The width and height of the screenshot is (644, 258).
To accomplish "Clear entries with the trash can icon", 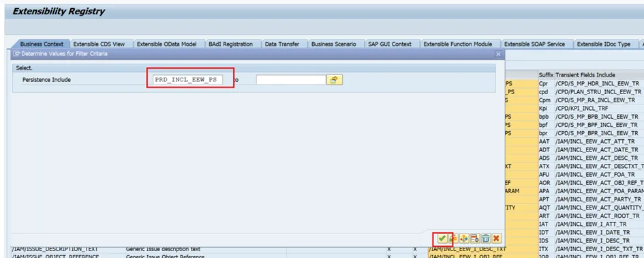I will (x=486, y=238).
